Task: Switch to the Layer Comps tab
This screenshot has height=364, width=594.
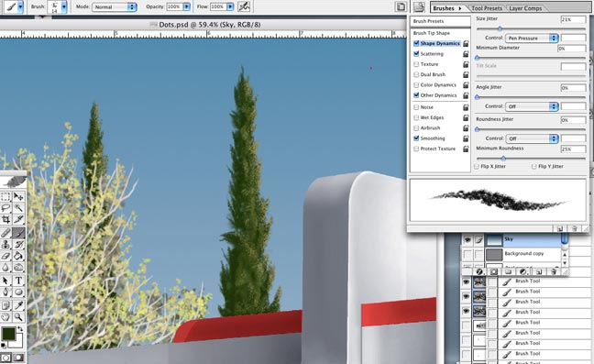Action: [525, 8]
